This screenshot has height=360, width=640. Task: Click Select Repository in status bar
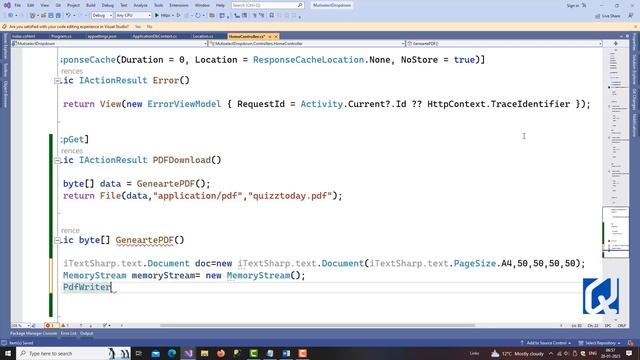click(x=599, y=343)
